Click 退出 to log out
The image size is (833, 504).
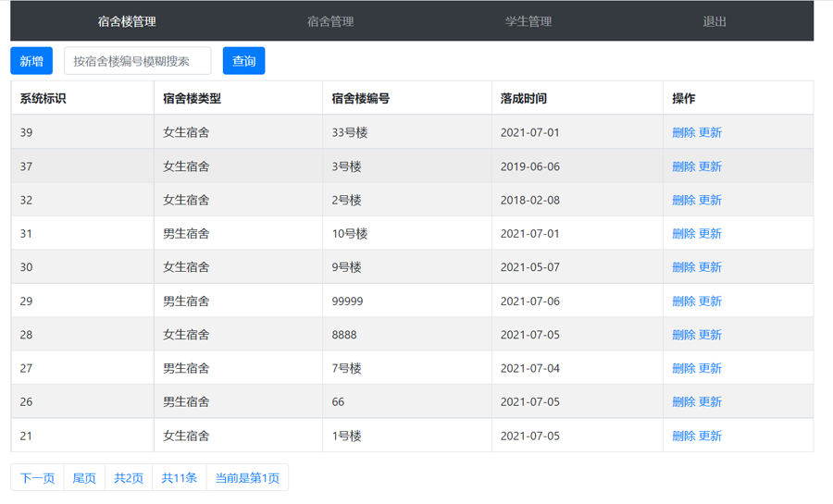[x=714, y=22]
